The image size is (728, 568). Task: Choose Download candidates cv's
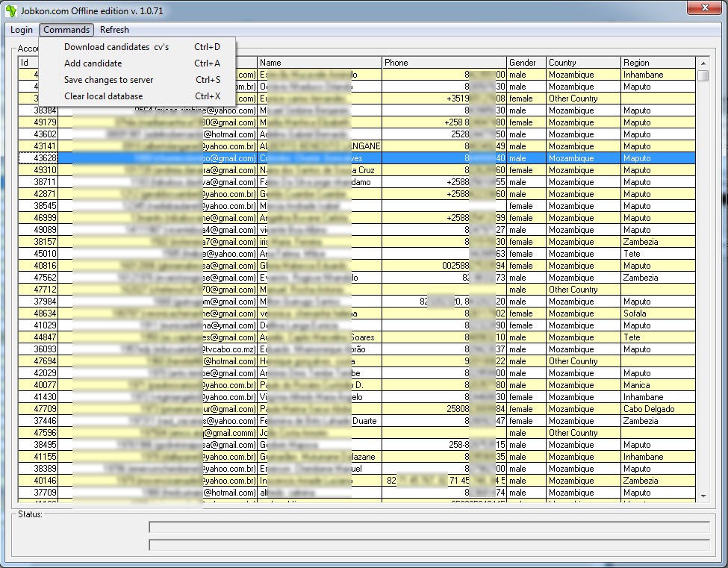[x=138, y=47]
